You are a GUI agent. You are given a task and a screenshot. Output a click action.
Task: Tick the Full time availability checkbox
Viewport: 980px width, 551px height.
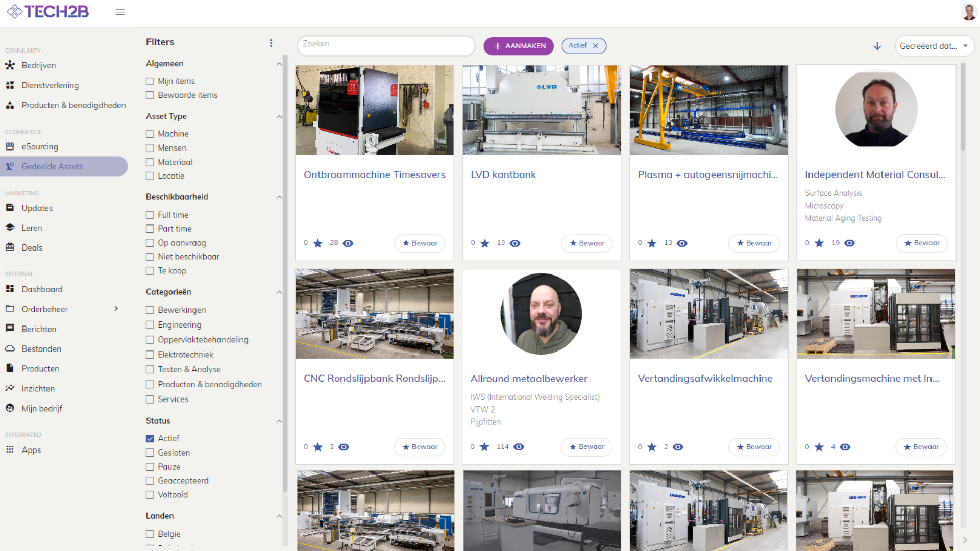150,215
